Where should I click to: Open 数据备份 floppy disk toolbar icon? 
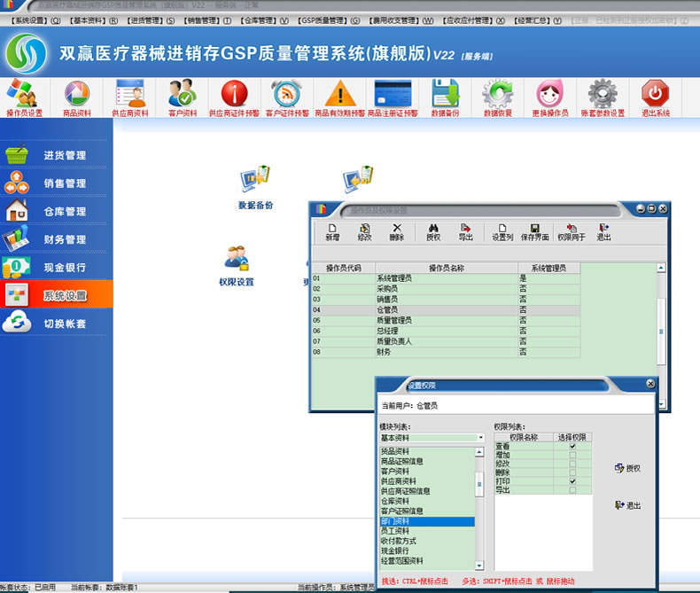[445, 97]
